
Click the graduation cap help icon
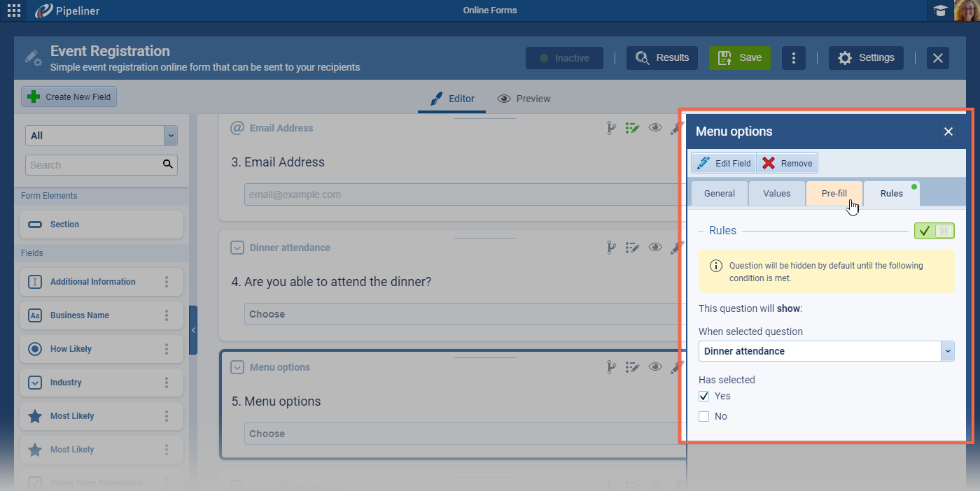[x=939, y=10]
